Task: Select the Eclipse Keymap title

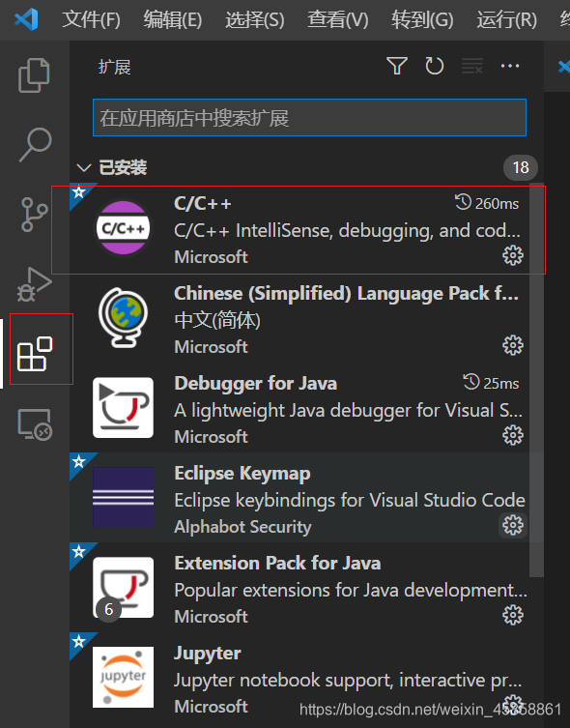Action: [x=242, y=474]
